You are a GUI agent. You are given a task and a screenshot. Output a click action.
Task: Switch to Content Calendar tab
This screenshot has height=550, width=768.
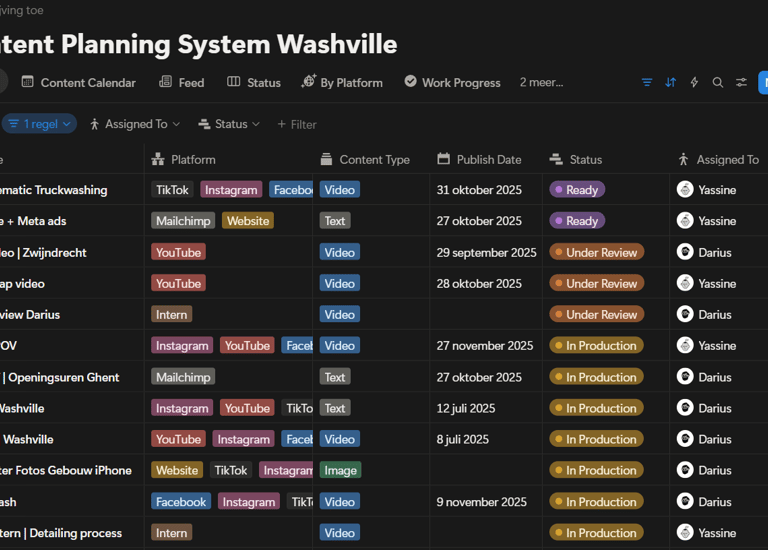pos(78,82)
